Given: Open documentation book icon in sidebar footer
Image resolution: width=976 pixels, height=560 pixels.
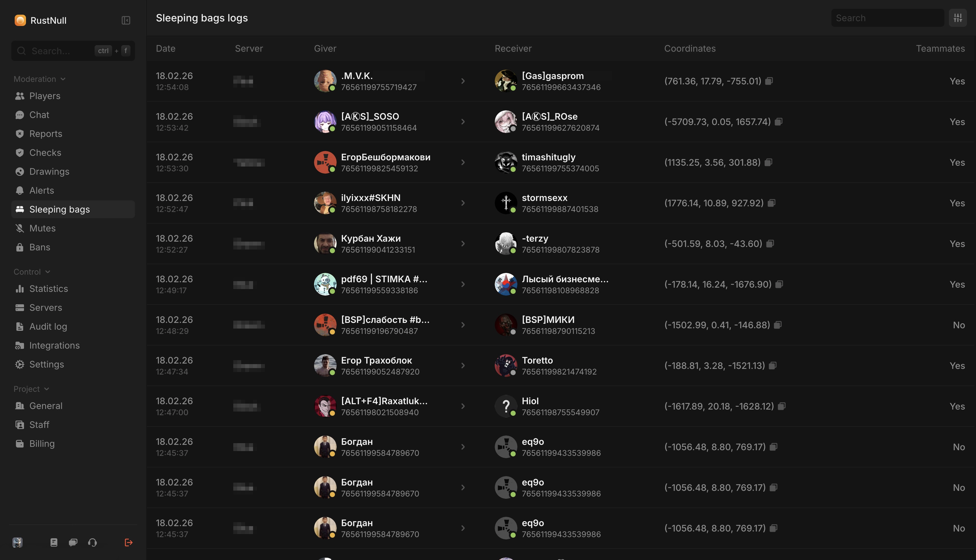Looking at the screenshot, I should coord(54,542).
